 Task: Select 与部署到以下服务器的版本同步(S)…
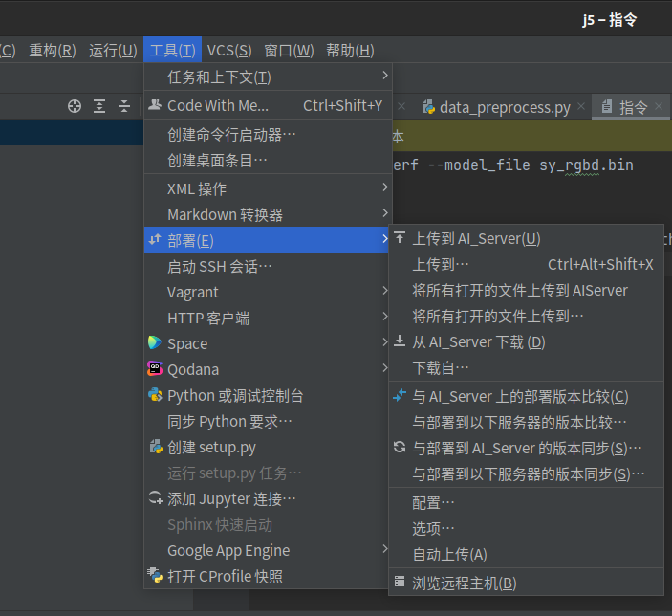526,474
